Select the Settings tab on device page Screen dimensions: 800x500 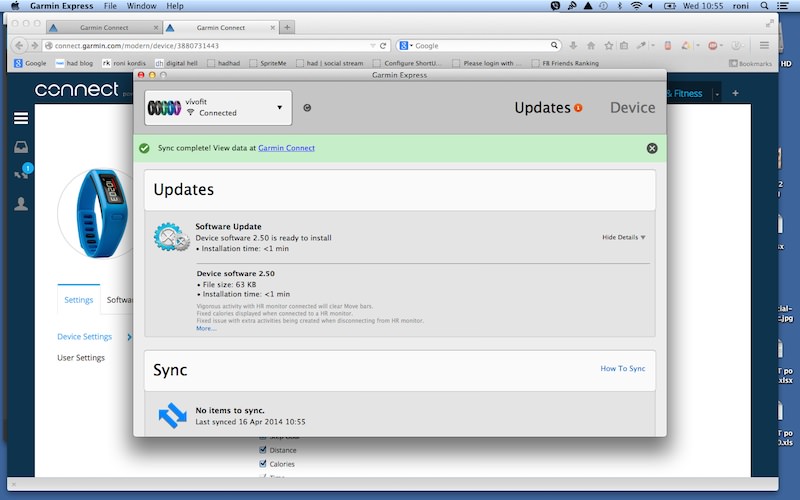[79, 300]
